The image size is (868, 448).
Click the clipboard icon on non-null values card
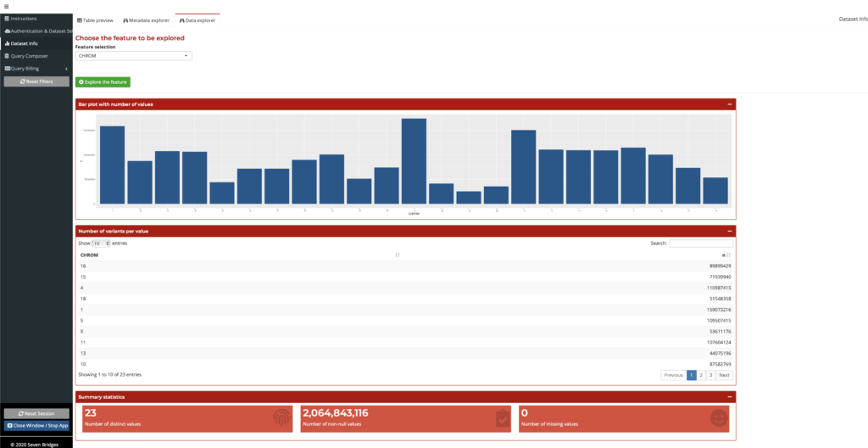pyautogui.click(x=501, y=417)
